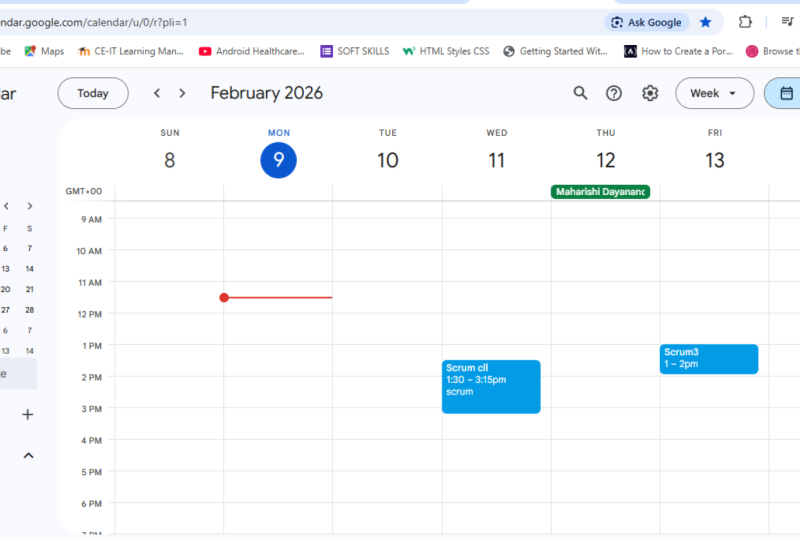Click the Today button
Image resolution: width=800 pixels, height=540 pixels.
point(93,93)
